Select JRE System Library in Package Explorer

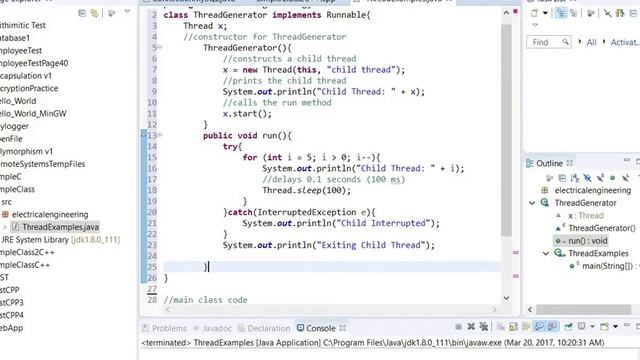(x=60, y=240)
